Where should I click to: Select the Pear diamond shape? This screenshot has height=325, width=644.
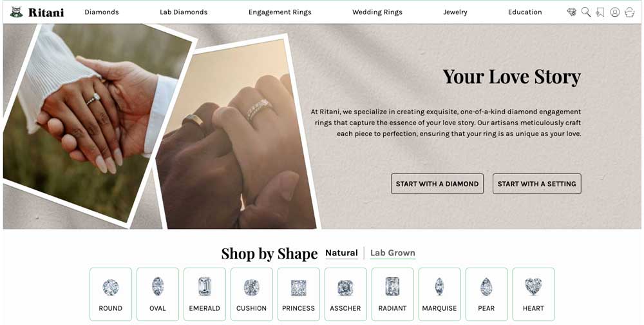click(486, 294)
